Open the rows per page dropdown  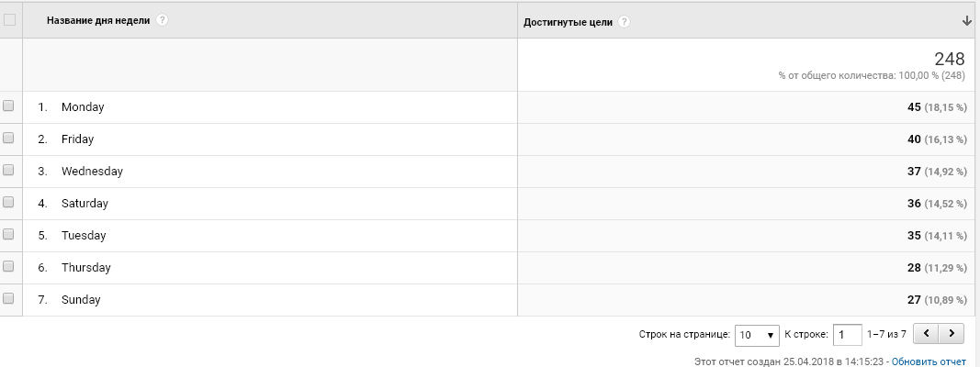pos(757,335)
